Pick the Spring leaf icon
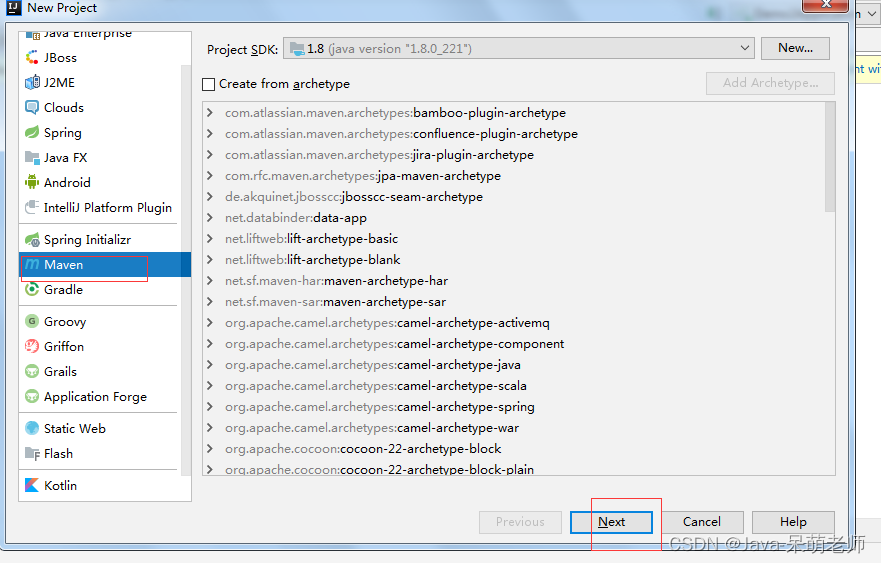881x563 pixels. point(32,133)
